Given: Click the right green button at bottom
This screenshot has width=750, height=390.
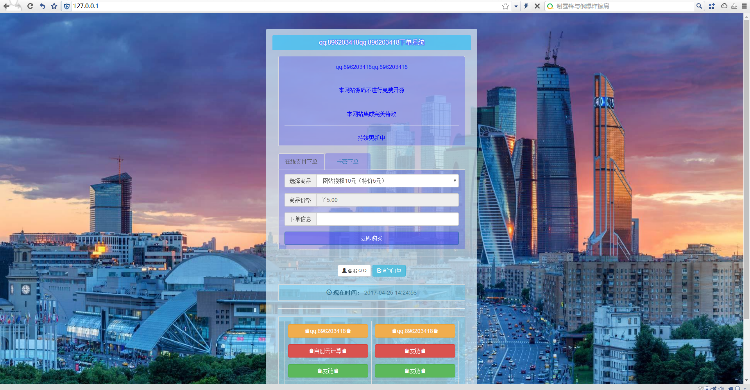Looking at the screenshot, I should pos(415,371).
